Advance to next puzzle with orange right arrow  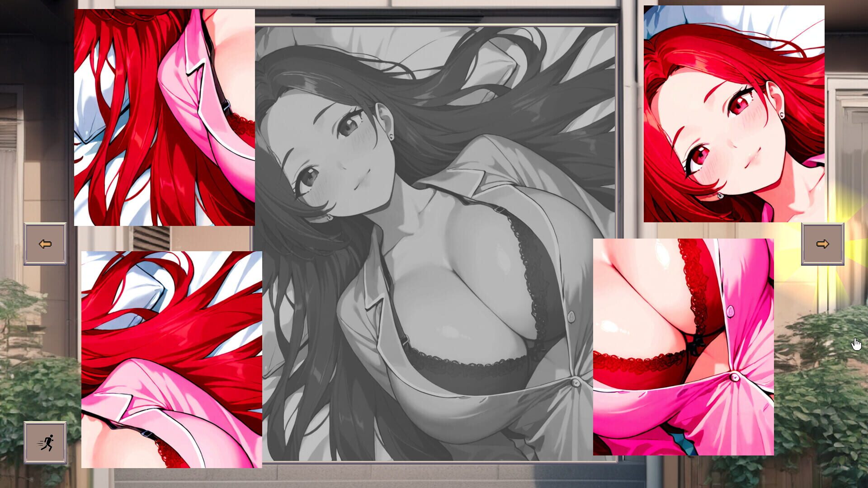[822, 244]
